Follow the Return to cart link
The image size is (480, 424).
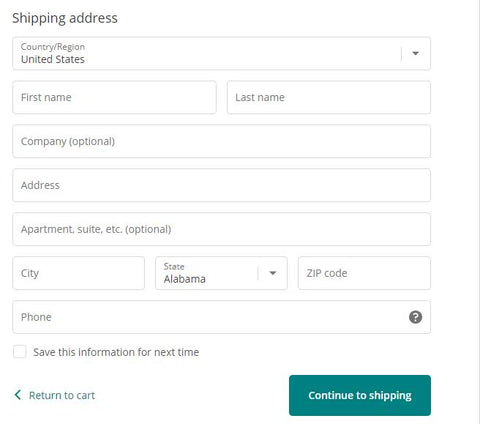[x=62, y=395]
